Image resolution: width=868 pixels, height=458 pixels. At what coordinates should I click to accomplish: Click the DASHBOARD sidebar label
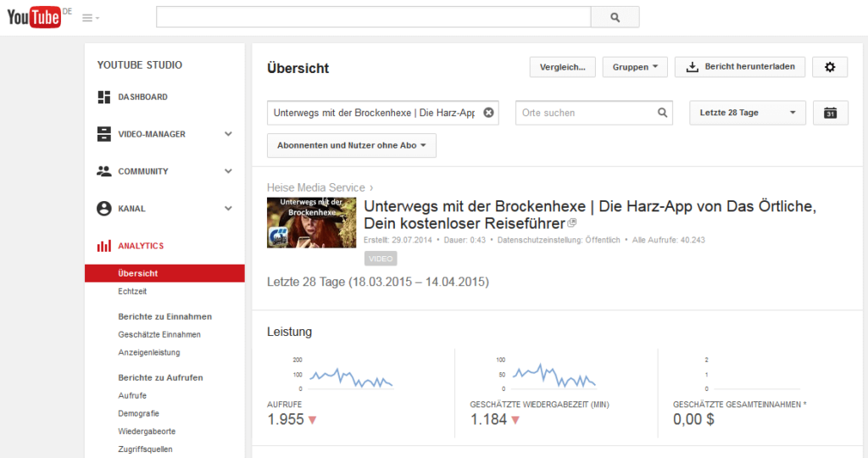(142, 97)
